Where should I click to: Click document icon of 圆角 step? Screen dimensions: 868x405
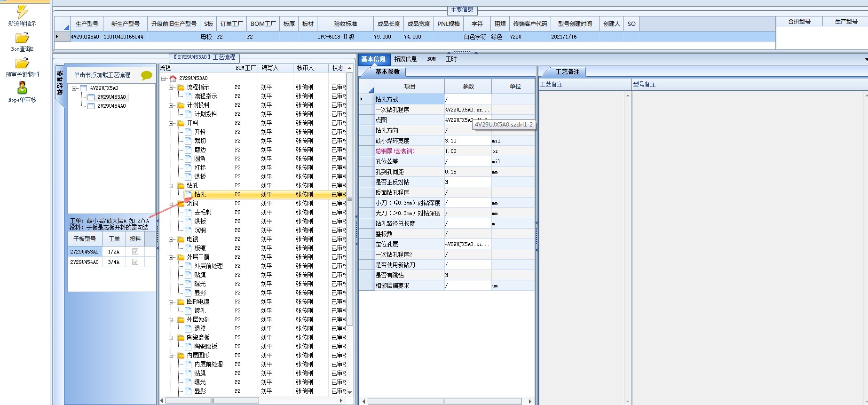pos(188,159)
